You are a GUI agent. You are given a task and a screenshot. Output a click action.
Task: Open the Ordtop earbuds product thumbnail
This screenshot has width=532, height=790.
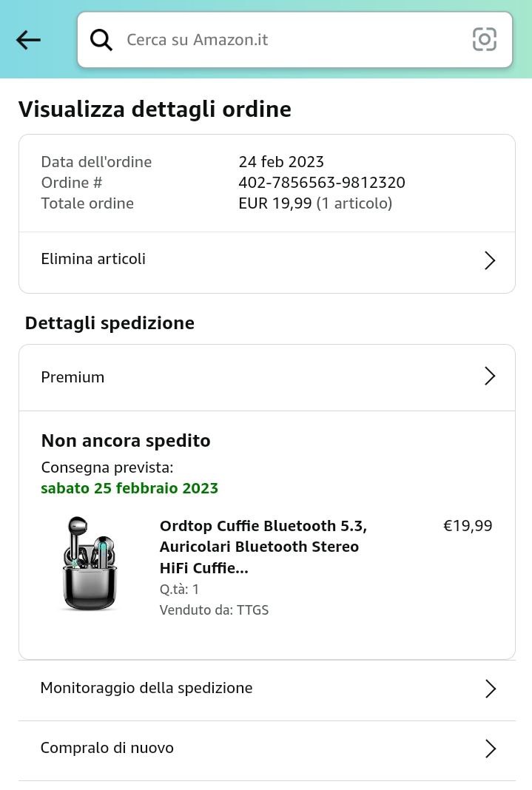[90, 564]
